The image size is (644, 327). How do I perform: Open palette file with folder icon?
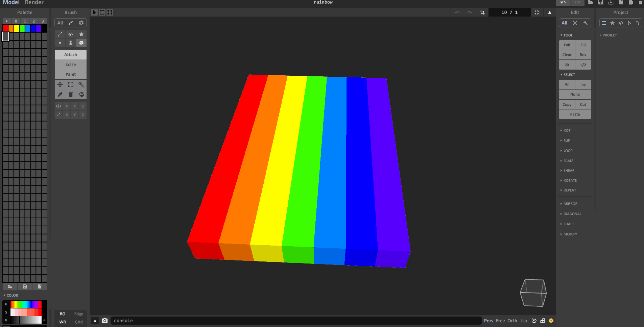tap(10, 286)
